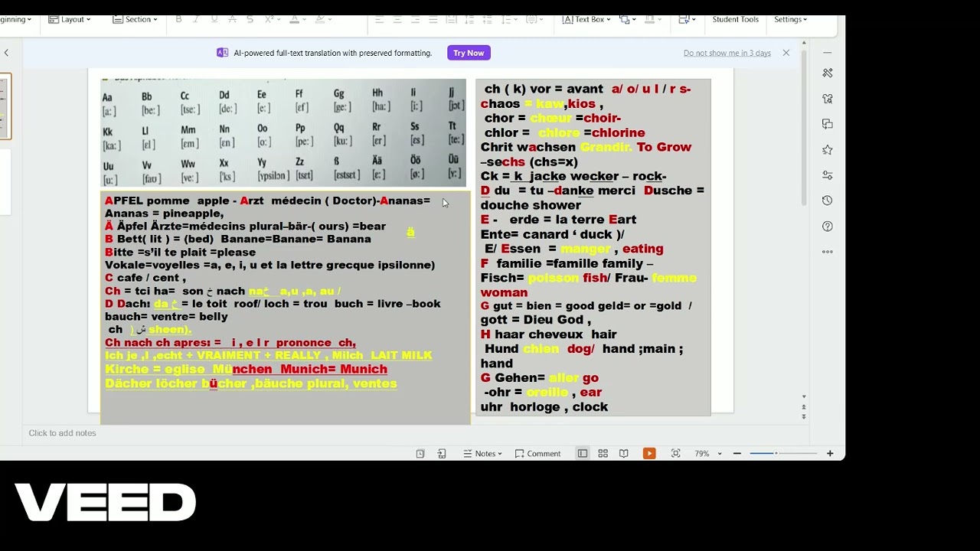Click the German alphabet table image

click(x=283, y=132)
